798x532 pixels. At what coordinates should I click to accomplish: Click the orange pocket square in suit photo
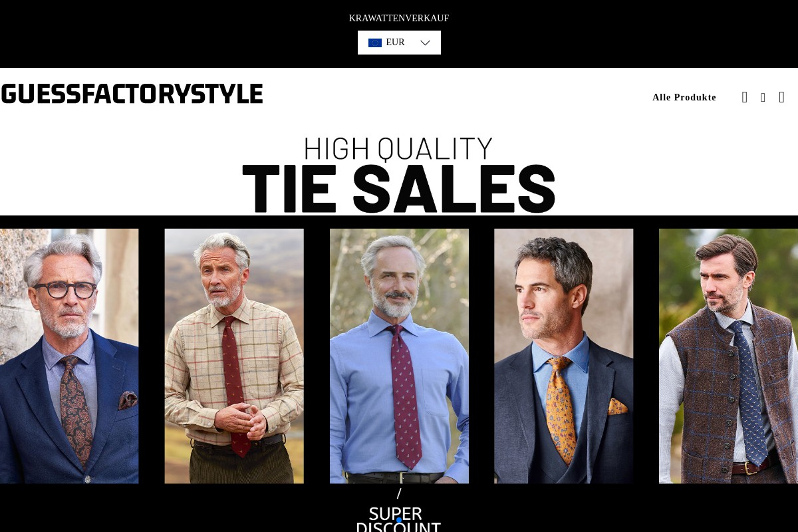point(618,406)
